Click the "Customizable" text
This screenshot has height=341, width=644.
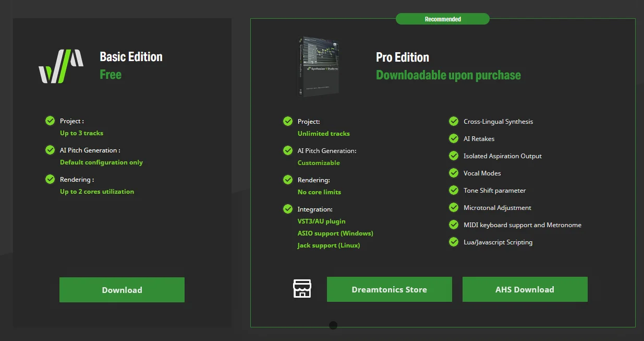[x=319, y=163]
